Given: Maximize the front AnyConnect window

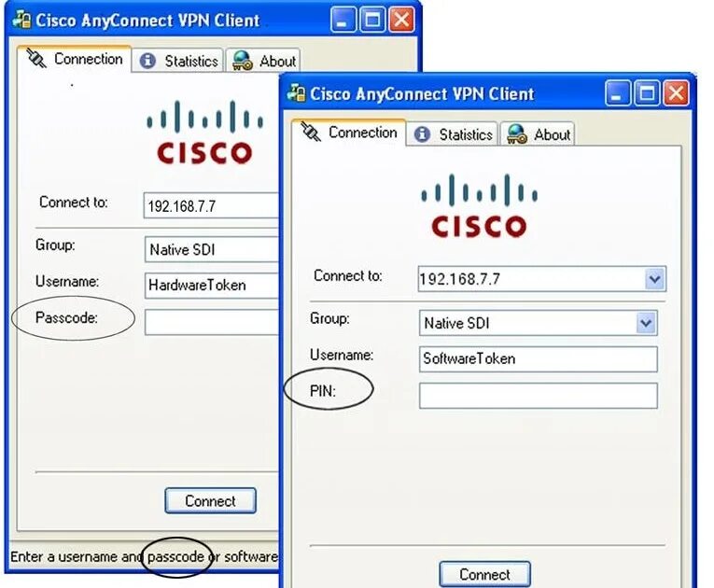Looking at the screenshot, I should [x=647, y=93].
